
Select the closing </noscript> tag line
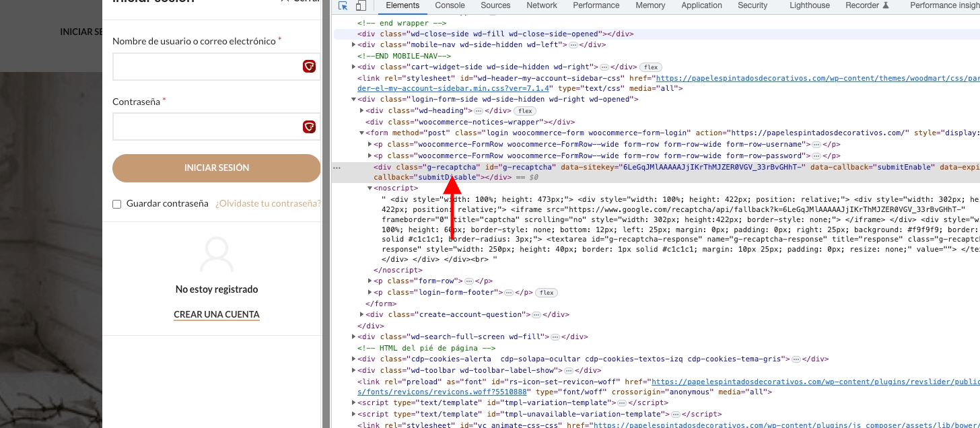point(396,271)
